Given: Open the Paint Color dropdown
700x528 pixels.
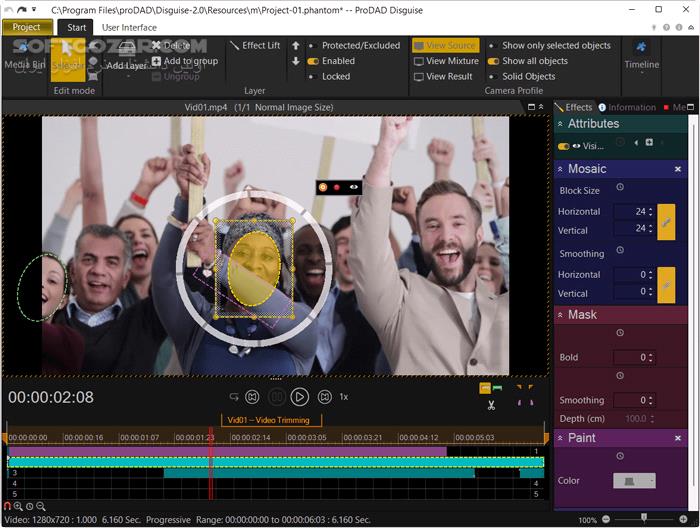Looking at the screenshot, I should (634, 481).
